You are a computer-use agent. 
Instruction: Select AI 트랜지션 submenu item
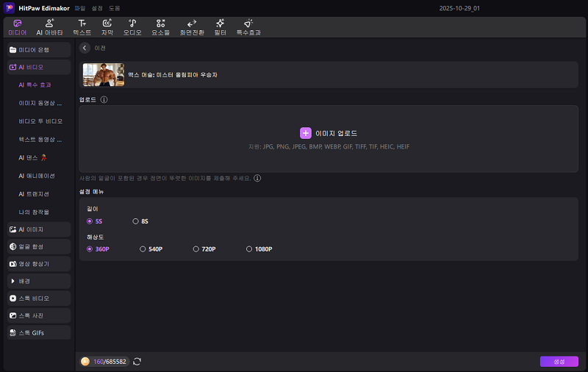point(34,194)
